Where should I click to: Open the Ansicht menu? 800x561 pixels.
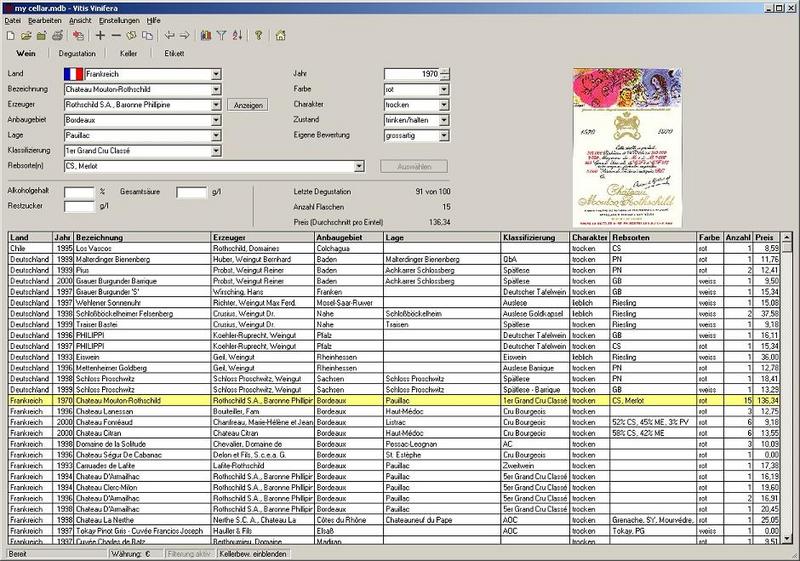[80, 20]
